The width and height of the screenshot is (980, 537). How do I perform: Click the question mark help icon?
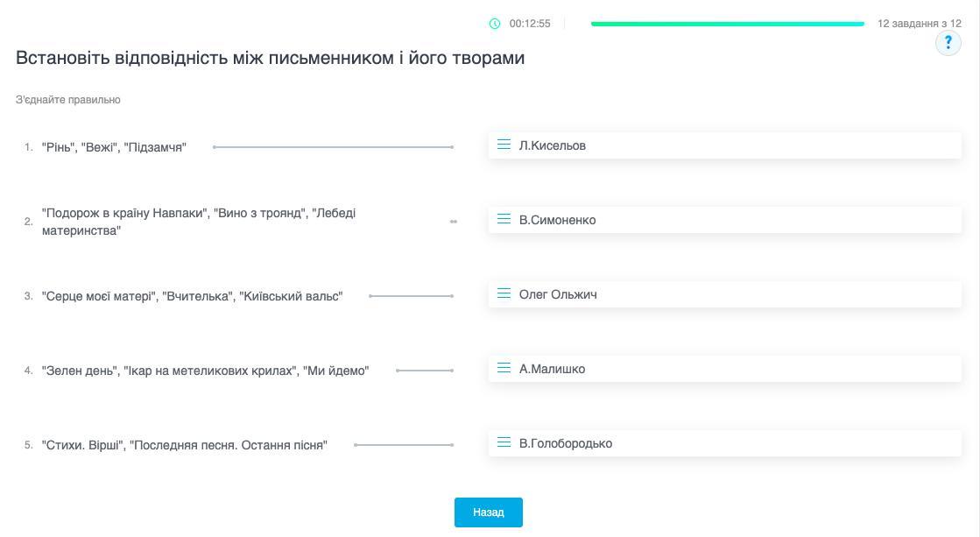point(948,43)
